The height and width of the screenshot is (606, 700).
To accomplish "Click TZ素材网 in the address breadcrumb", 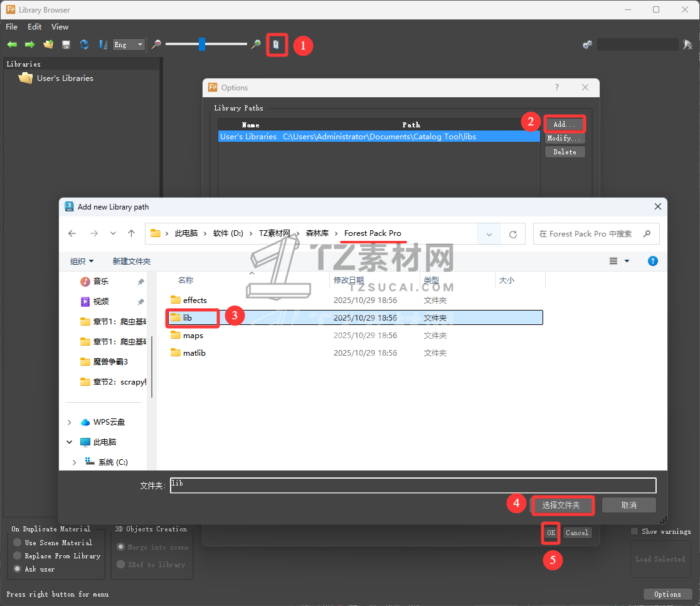I will (274, 233).
